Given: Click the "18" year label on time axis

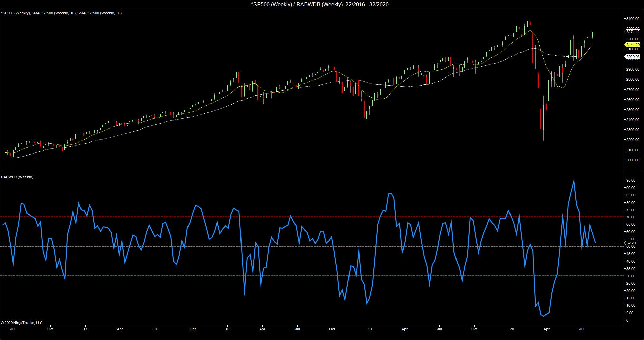Looking at the screenshot, I should tap(228, 329).
